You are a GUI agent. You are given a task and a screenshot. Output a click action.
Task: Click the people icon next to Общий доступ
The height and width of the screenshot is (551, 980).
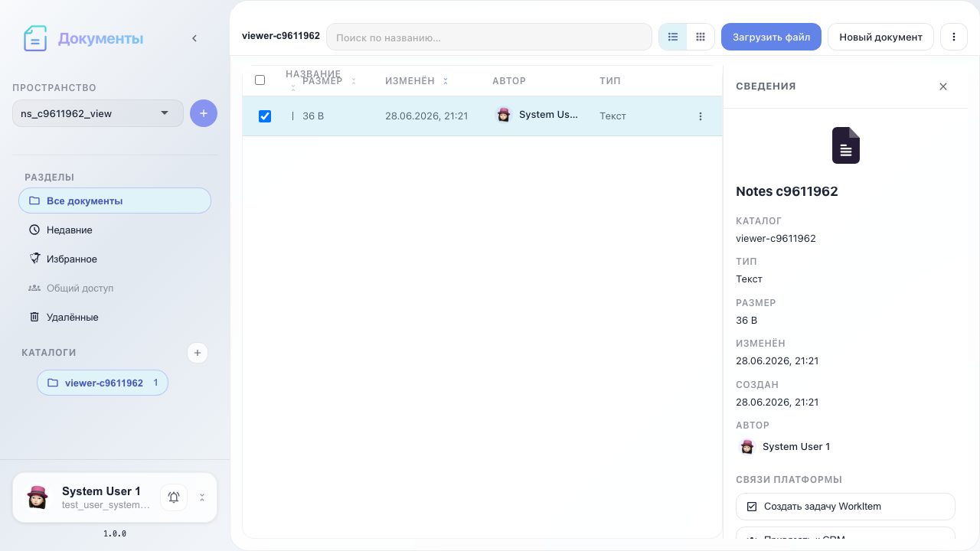coord(34,288)
